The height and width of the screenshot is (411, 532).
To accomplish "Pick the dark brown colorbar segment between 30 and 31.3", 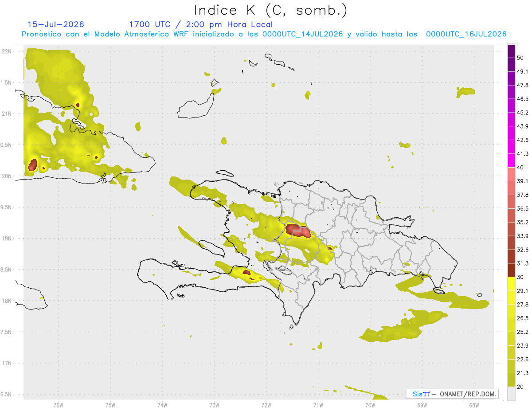I will coord(512,270).
